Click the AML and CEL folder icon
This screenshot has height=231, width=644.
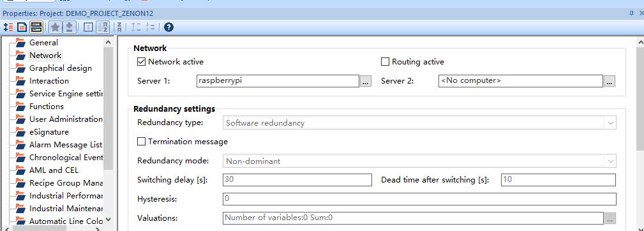[x=20, y=170]
